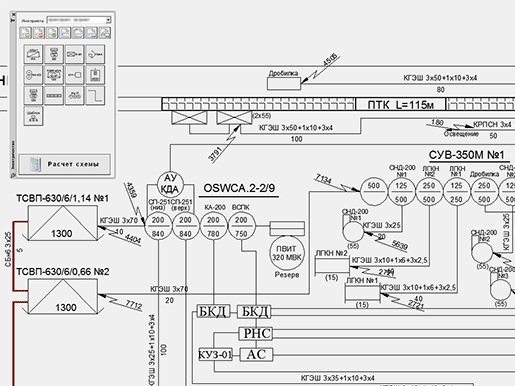Select the ПВИТ 320 МВК reserve circle
The height and width of the screenshot is (386, 515).
click(287, 253)
